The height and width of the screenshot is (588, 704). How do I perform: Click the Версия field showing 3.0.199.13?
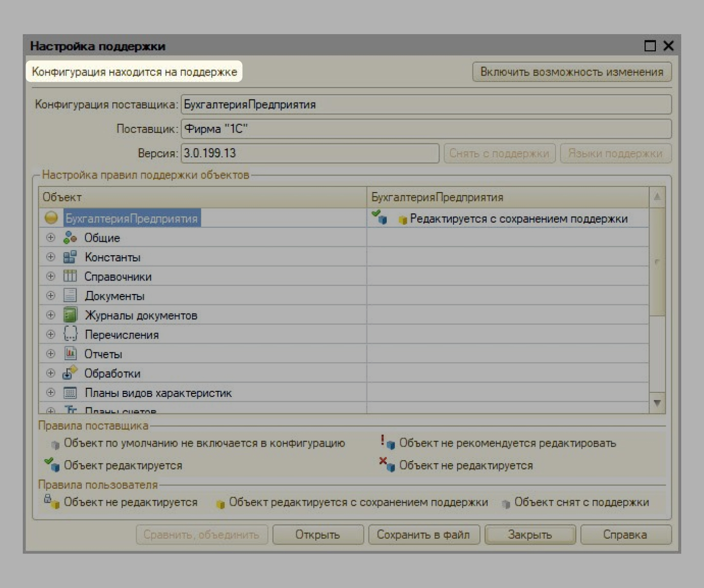coord(310,153)
